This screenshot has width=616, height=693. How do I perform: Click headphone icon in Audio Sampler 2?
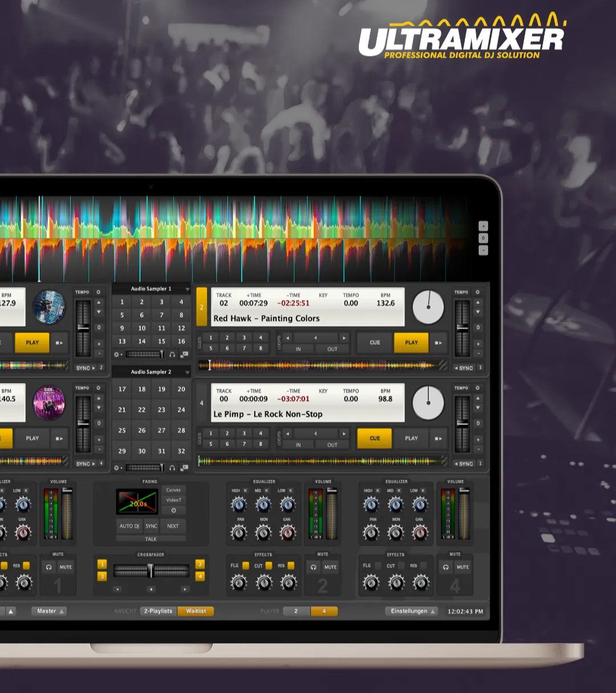(x=172, y=468)
